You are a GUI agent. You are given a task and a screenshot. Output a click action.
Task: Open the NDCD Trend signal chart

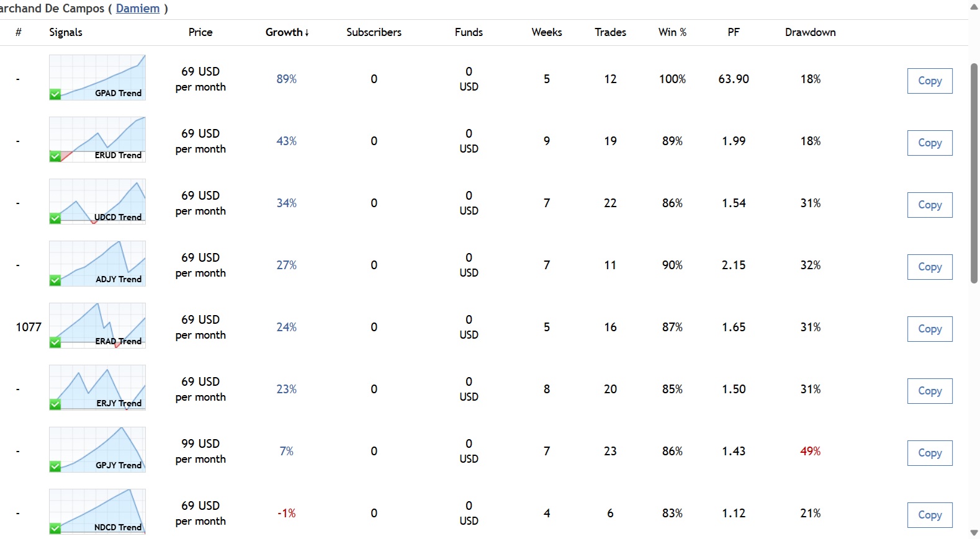(x=97, y=512)
